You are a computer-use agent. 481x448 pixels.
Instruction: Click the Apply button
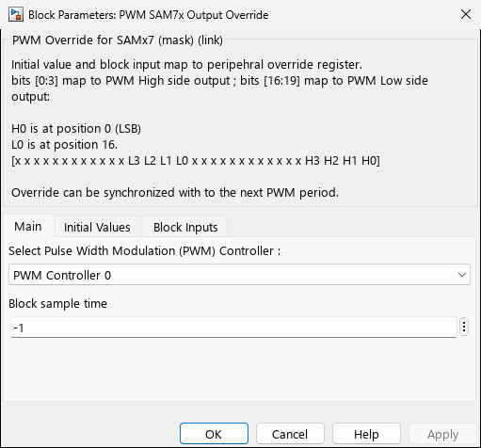click(x=442, y=434)
